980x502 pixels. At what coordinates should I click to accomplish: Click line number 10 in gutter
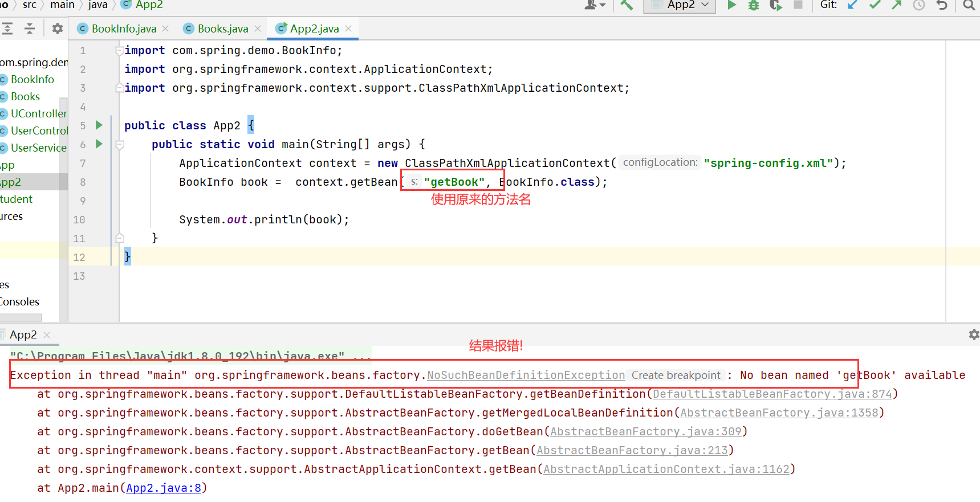pos(79,219)
